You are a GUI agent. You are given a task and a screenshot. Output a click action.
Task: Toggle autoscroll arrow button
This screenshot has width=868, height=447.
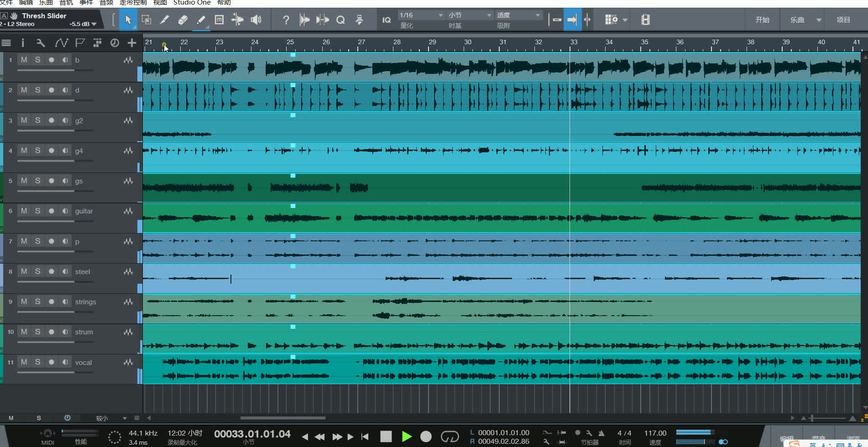point(572,20)
